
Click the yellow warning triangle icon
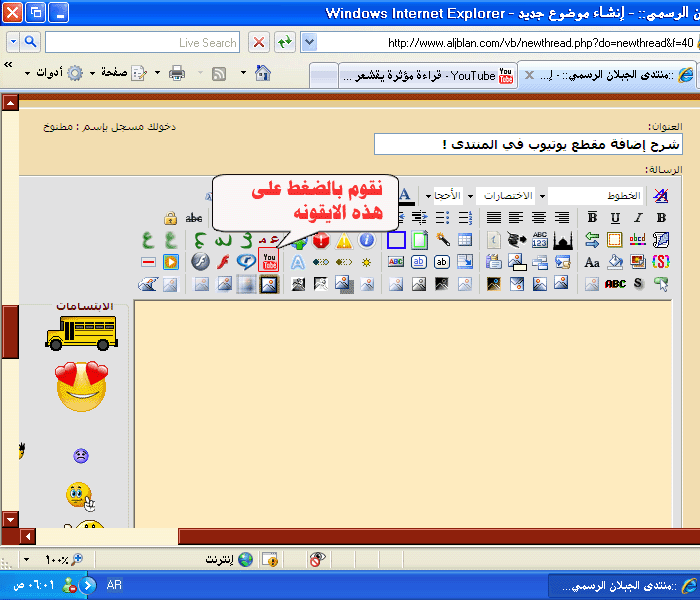[343, 240]
